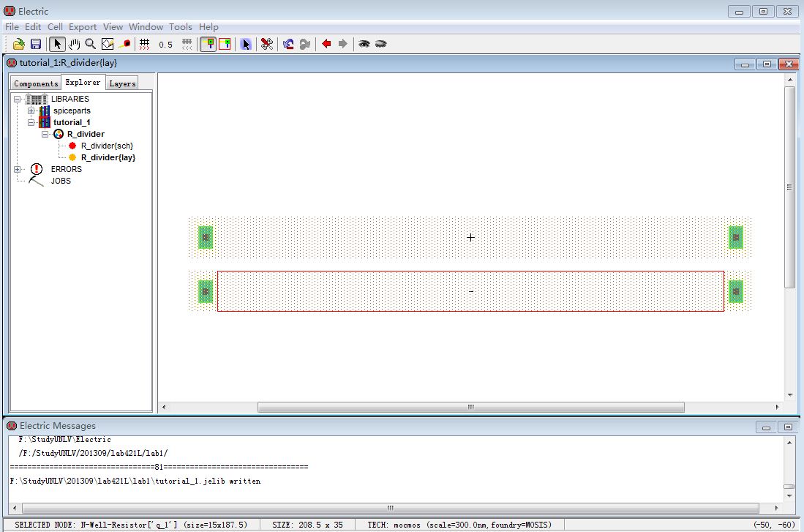The width and height of the screenshot is (804, 532).
Task: Expand the ERRORS tree node
Action: [18, 169]
